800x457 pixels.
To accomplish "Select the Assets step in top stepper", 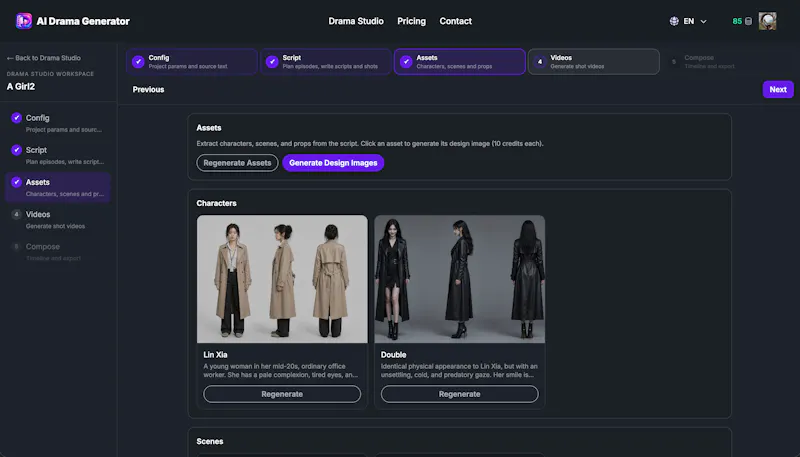I will (460, 62).
